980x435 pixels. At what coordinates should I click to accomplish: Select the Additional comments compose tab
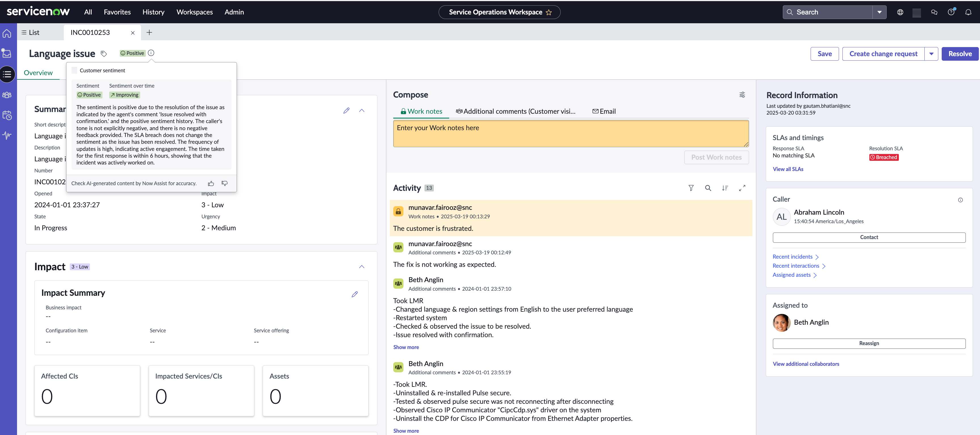516,111
